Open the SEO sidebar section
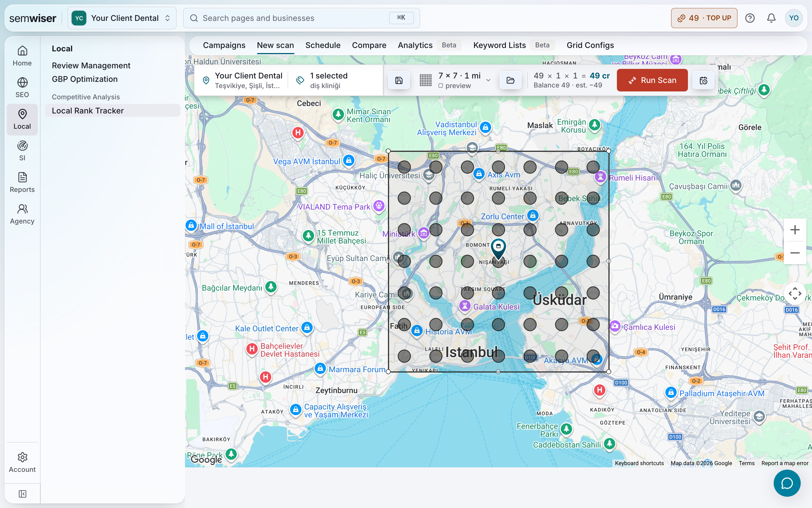This screenshot has height=508, width=812. 22,88
